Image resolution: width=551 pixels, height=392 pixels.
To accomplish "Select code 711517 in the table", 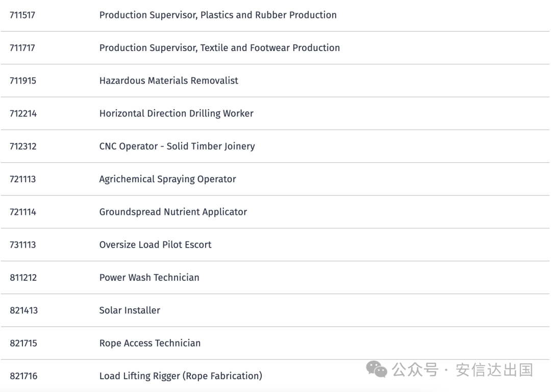I will pos(22,15).
